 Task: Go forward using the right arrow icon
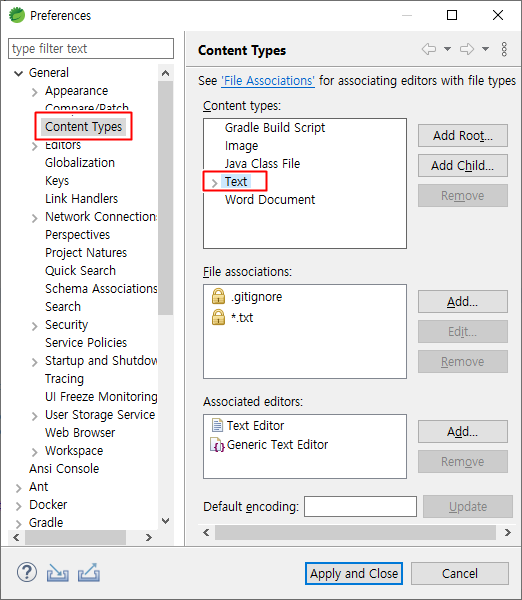467,49
